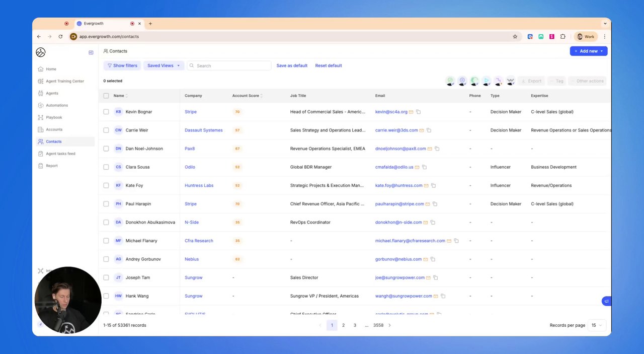
Task: Toggle the select-all contacts checkbox
Action: pyautogui.click(x=106, y=96)
